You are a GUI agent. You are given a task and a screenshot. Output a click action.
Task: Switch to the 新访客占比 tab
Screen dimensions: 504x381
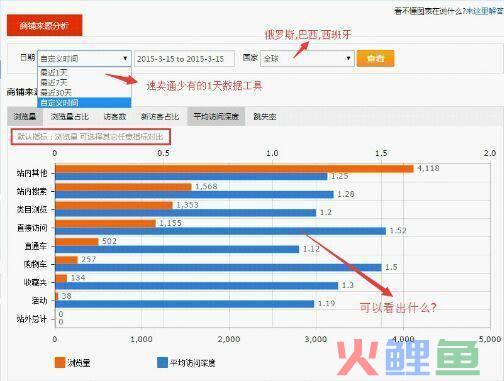pyautogui.click(x=160, y=116)
